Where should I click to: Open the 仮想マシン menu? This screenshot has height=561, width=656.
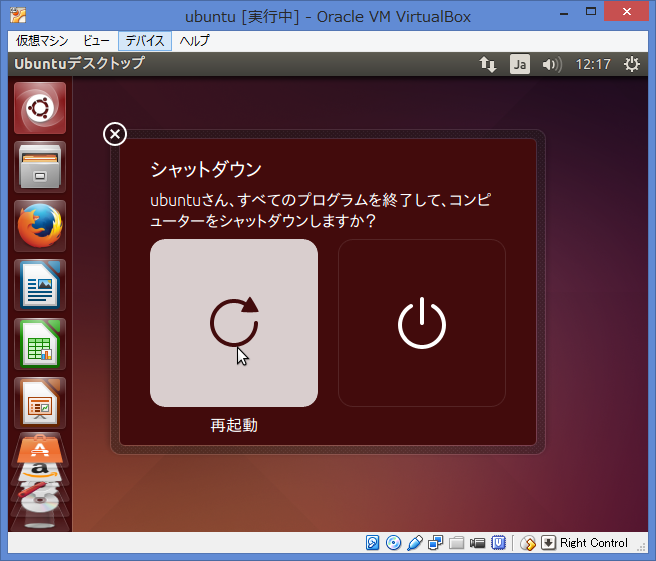coord(42,41)
